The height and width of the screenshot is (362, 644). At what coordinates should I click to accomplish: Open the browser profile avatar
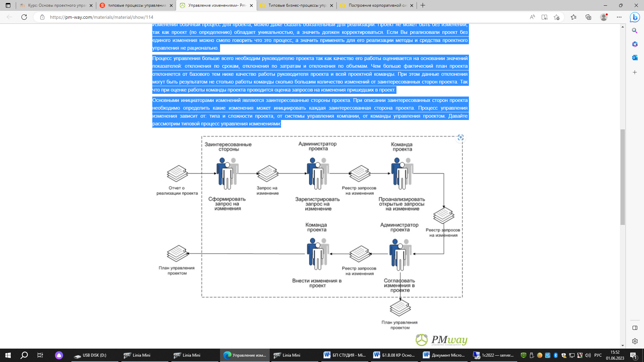point(604,17)
